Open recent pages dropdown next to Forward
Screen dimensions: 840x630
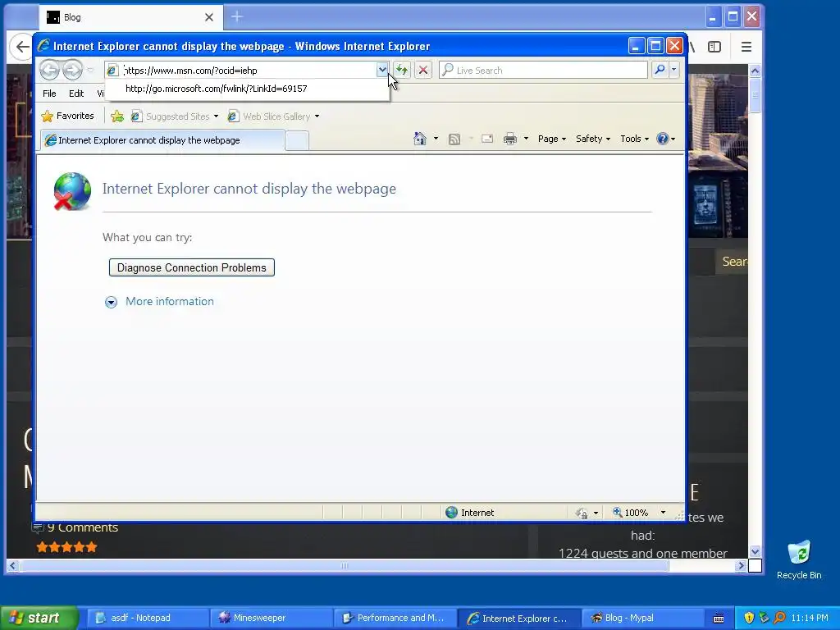point(90,71)
